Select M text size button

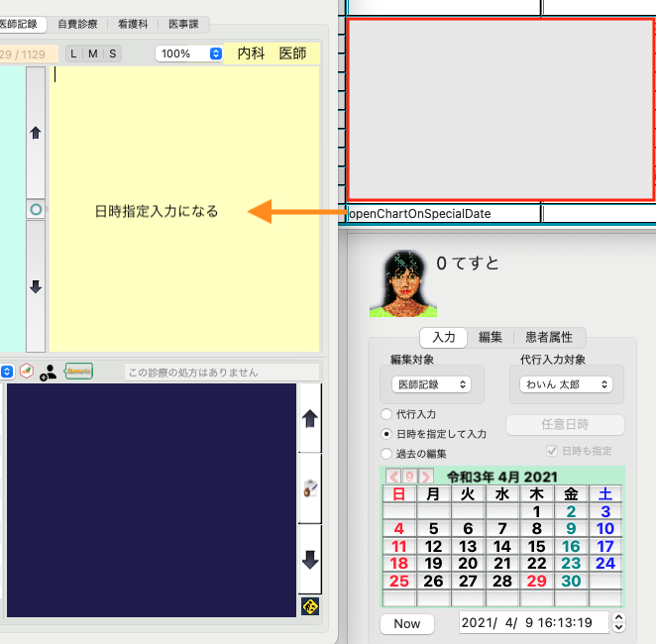[93, 54]
